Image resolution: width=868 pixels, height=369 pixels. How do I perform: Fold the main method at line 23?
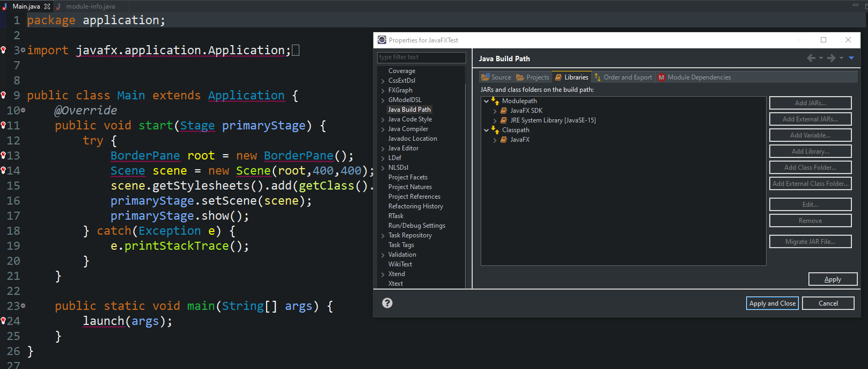pos(23,306)
